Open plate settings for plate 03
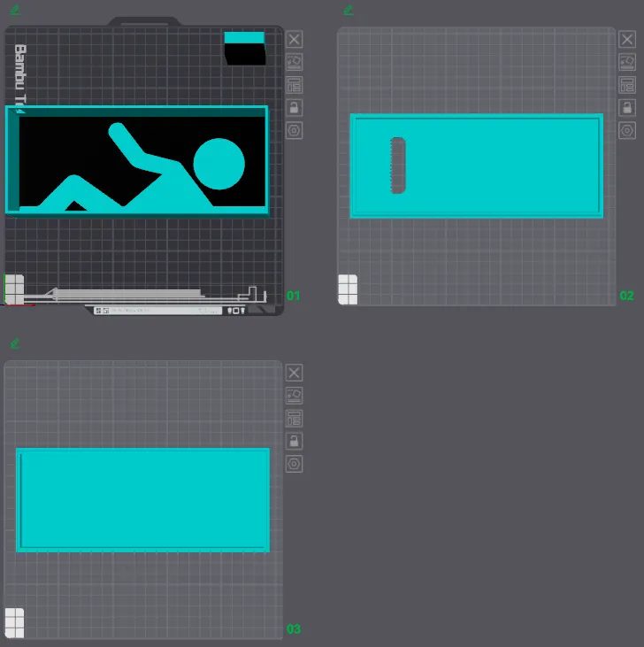 coord(294,464)
